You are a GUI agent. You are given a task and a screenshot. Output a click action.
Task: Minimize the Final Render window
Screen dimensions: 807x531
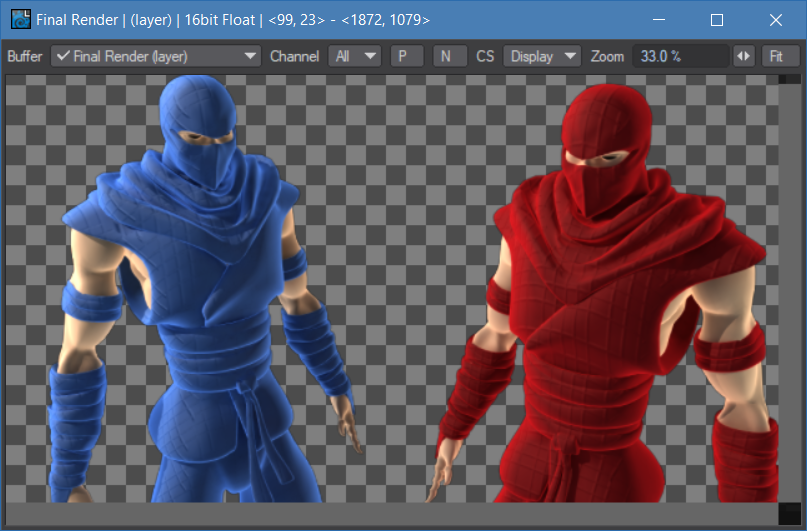click(x=657, y=19)
